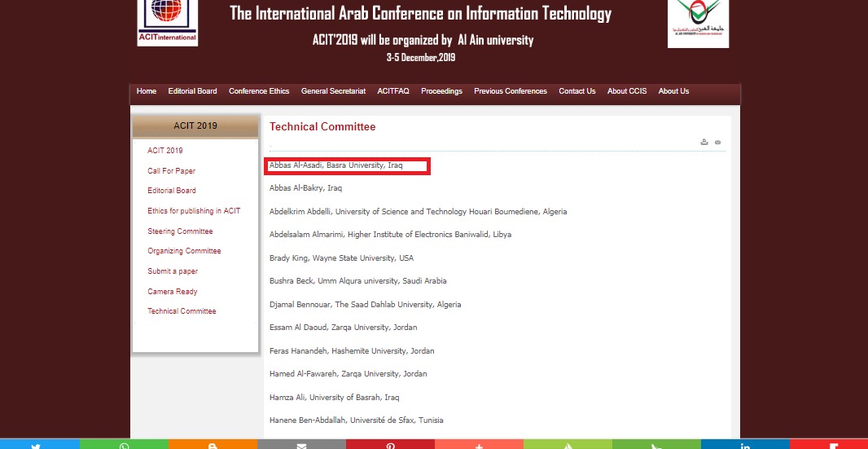
Task: Share via the orange Blogger button
Action: 213,445
